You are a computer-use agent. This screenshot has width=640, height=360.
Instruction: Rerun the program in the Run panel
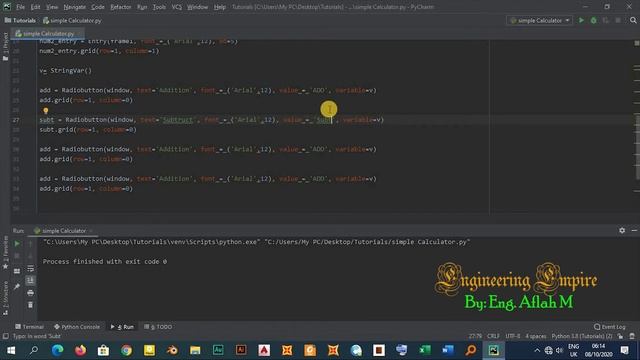(17, 244)
